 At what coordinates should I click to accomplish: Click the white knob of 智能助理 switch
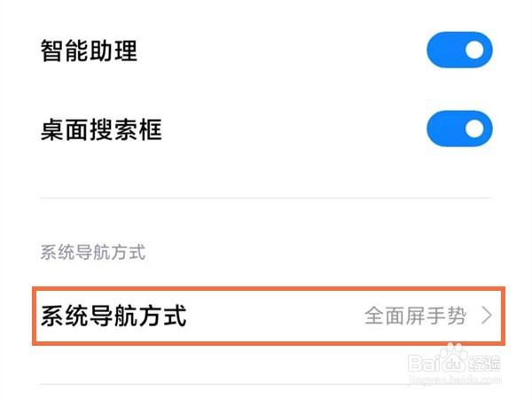(x=476, y=51)
